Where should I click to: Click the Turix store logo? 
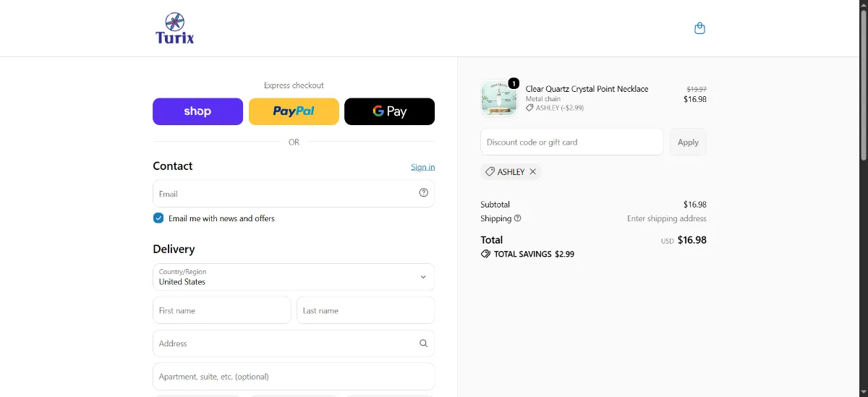(x=175, y=28)
